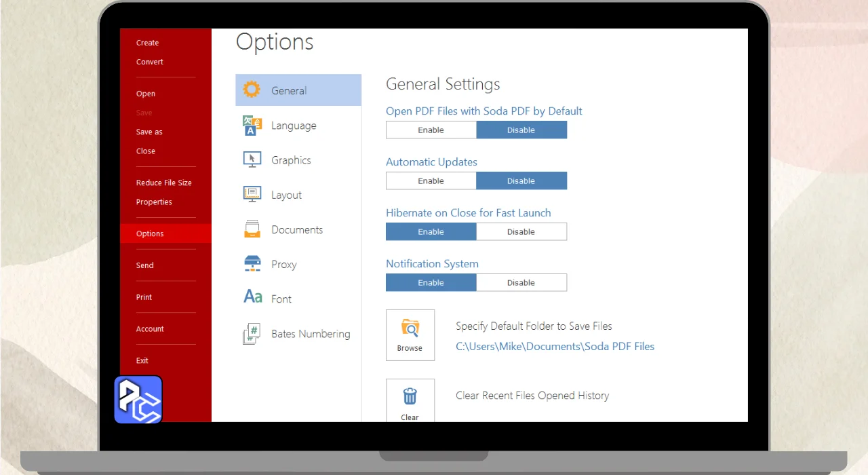The width and height of the screenshot is (868, 475).
Task: Click the Notification System label
Action: point(432,264)
